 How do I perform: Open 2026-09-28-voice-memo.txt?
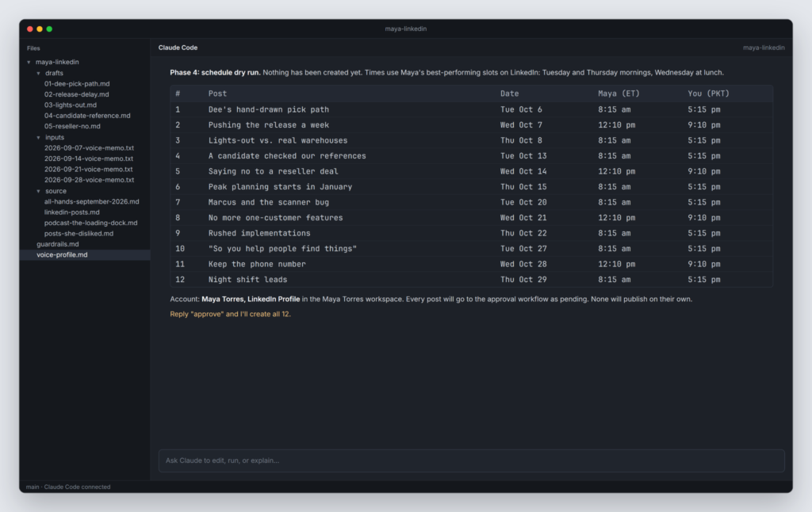89,180
